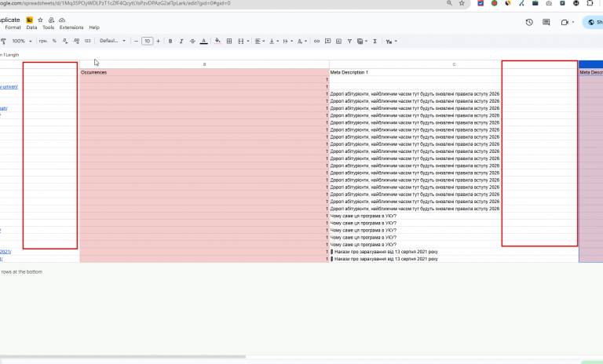
Task: Open horizontal align options
Action: pos(260,41)
